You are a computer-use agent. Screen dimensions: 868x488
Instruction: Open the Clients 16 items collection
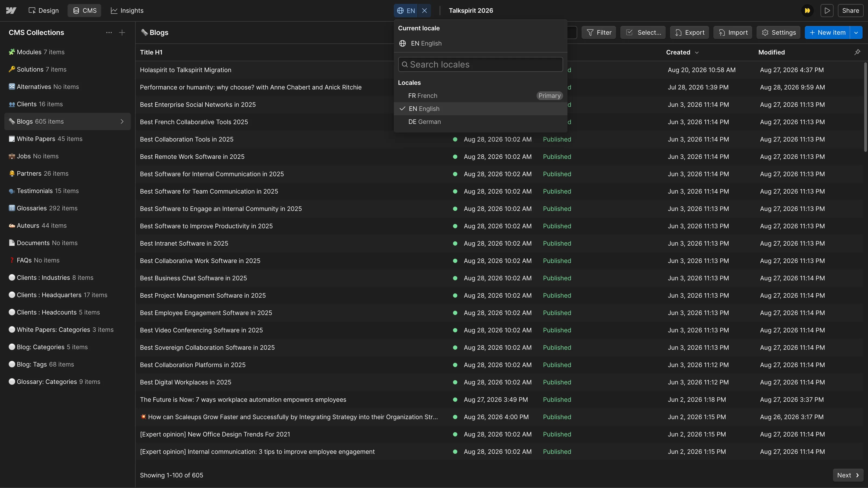point(67,104)
